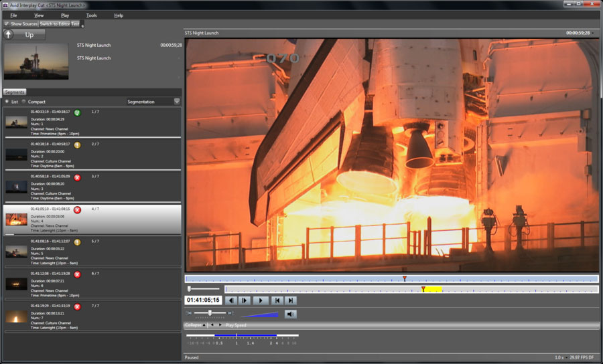Collapse the Play Speed panel
The image size is (603, 364).
195,325
